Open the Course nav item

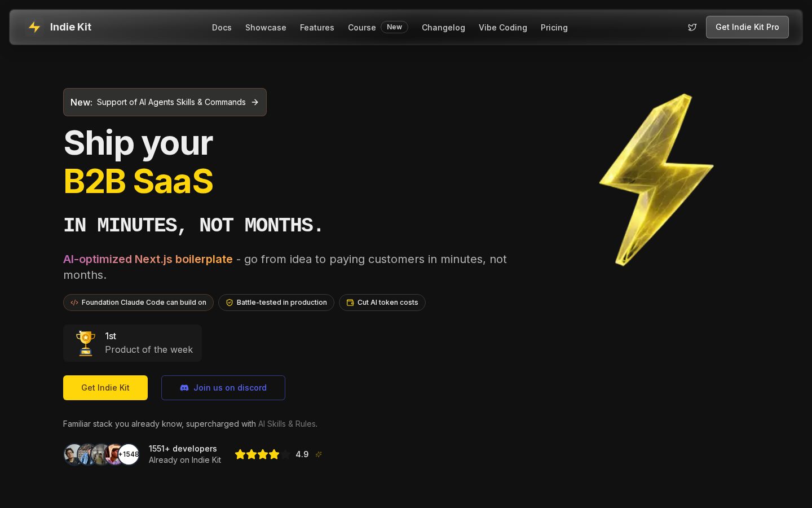(x=361, y=28)
